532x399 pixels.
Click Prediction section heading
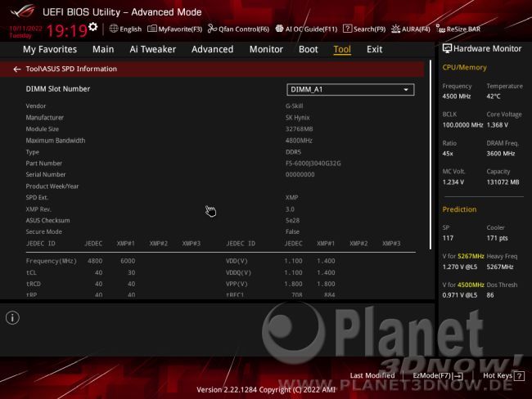coord(459,209)
